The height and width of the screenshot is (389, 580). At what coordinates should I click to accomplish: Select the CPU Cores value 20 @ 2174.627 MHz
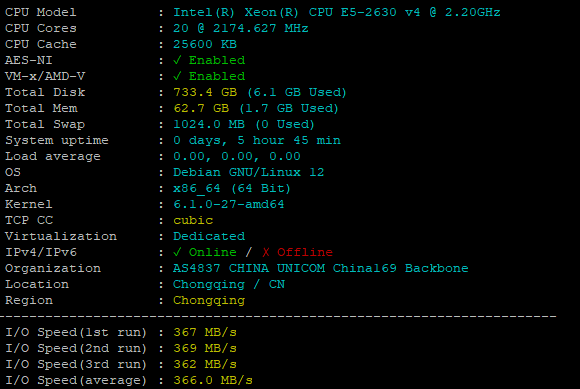[241, 28]
